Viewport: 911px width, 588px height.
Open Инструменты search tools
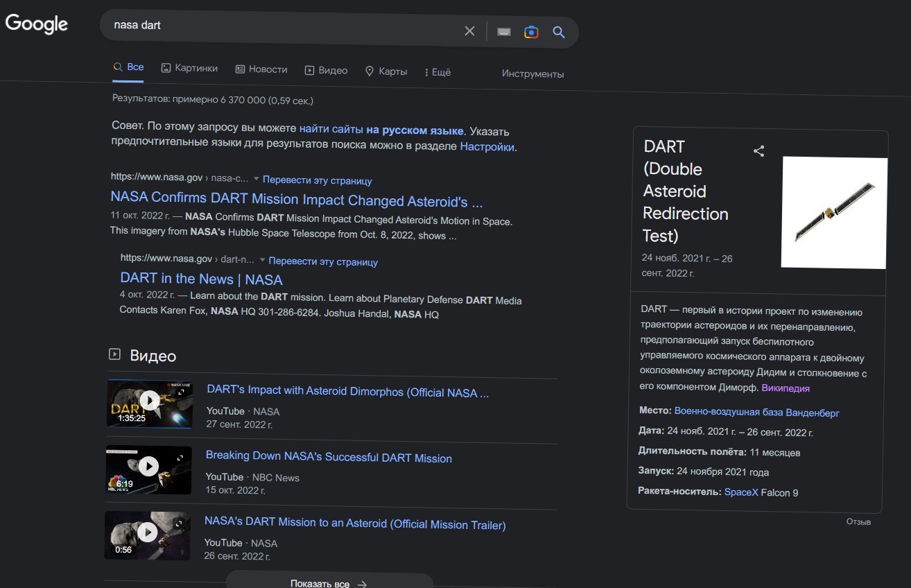(x=532, y=73)
